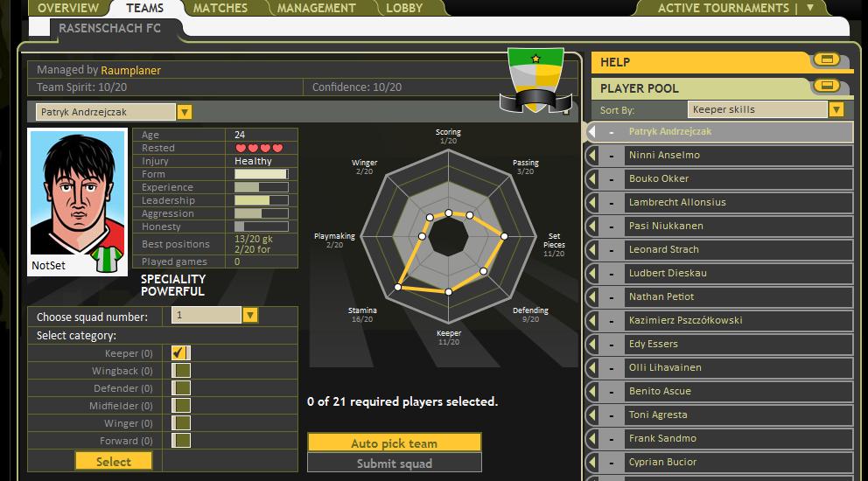Collapse the Player Pool panel icon

tap(825, 87)
